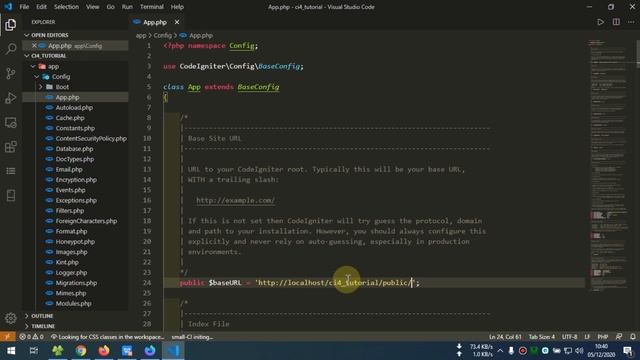Open the Edit menu

[41, 7]
